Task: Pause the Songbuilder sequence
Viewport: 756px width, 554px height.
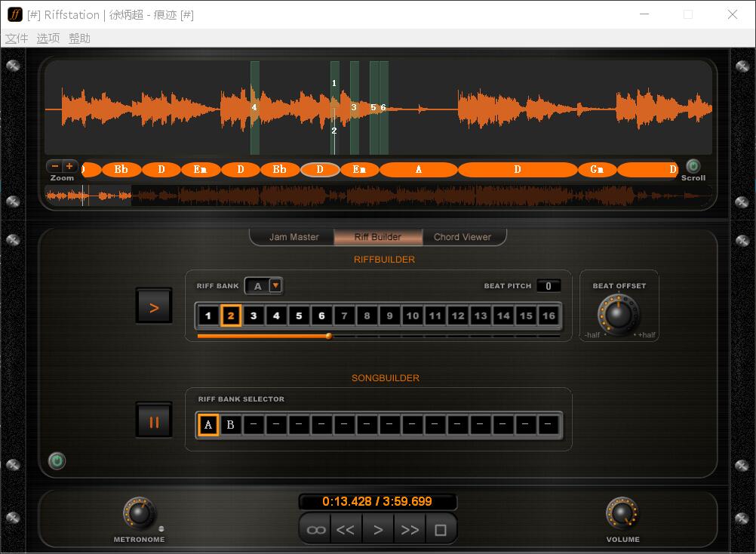Action: [x=154, y=422]
